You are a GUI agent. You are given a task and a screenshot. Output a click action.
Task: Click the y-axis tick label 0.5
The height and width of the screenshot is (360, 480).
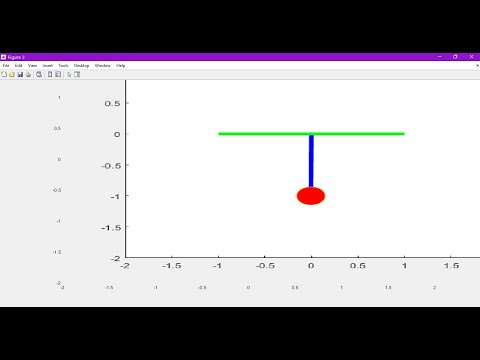(x=112, y=103)
